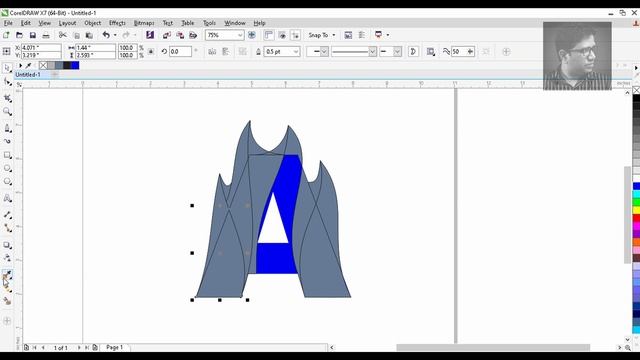Open the zoom level dropdown
Screen dimensions: 640x360
(240, 35)
